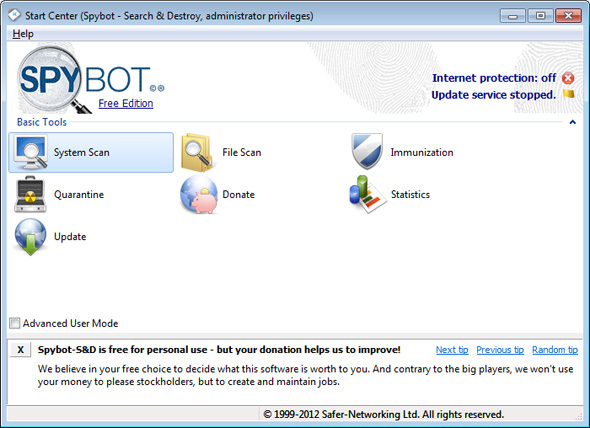The image size is (590, 428).
Task: Open the Statistics chart icon
Action: tap(367, 194)
